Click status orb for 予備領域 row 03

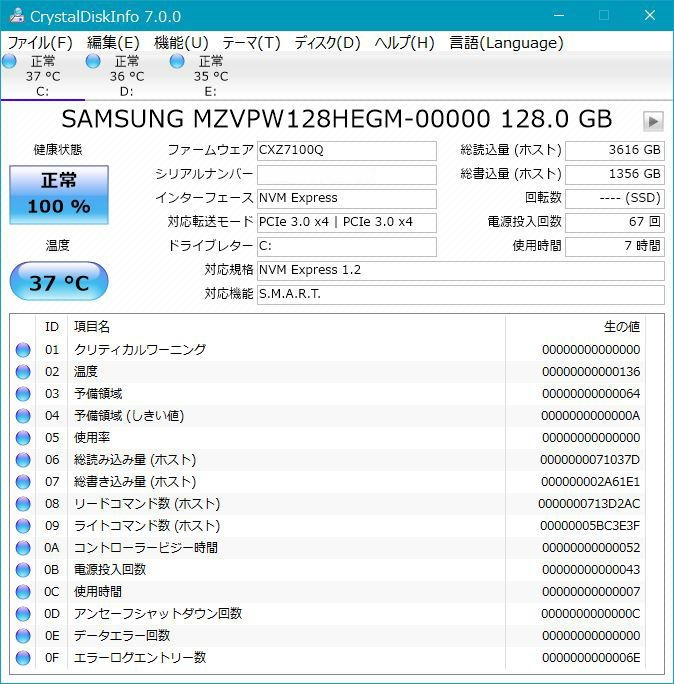tap(23, 394)
